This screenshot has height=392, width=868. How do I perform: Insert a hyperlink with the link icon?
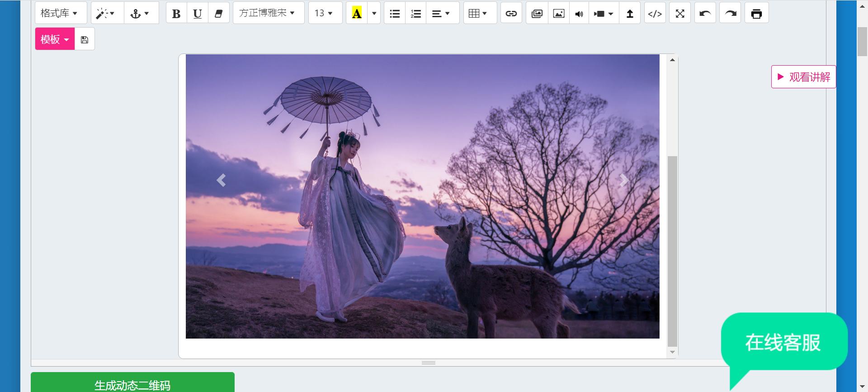pos(511,14)
